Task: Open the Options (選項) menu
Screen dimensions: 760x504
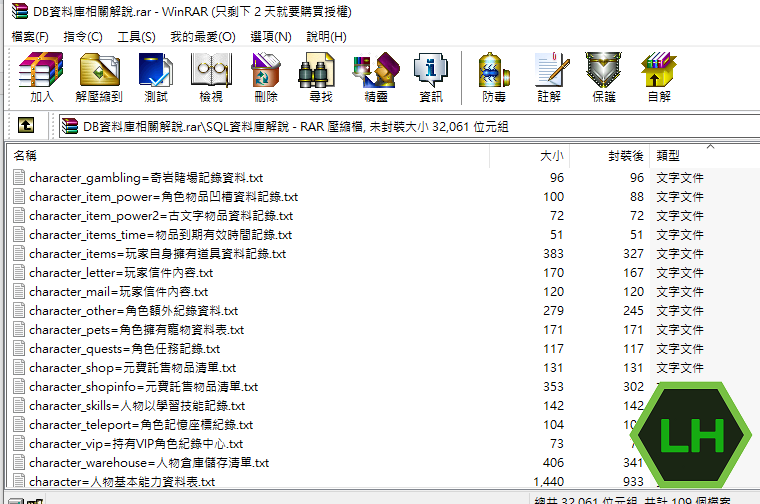Action: coord(271,37)
